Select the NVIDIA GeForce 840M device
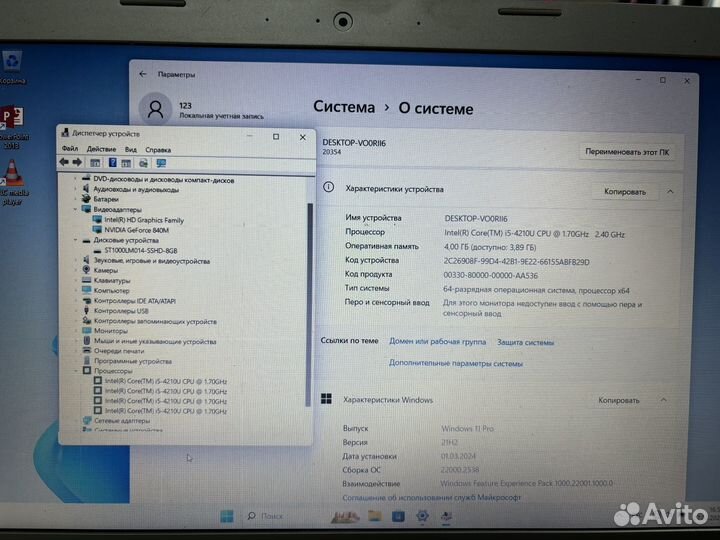 [x=136, y=230]
